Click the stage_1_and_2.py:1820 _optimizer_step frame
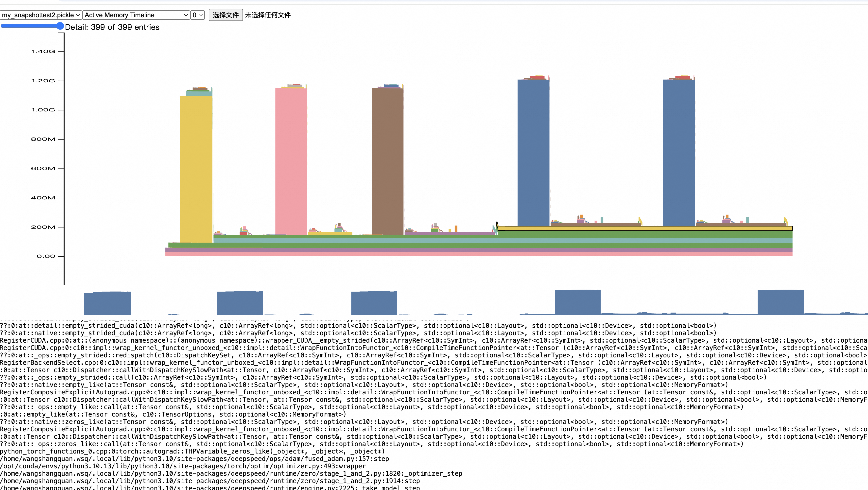868x490 pixels. [231, 473]
